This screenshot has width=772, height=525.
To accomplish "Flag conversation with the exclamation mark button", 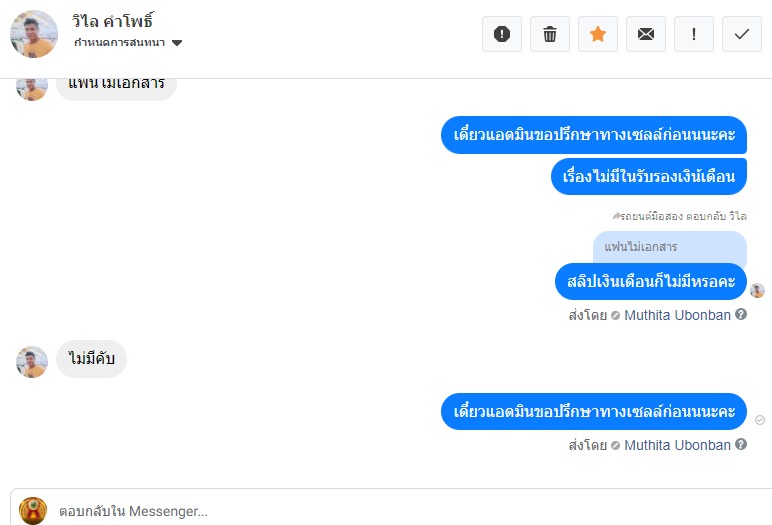I will [694, 34].
